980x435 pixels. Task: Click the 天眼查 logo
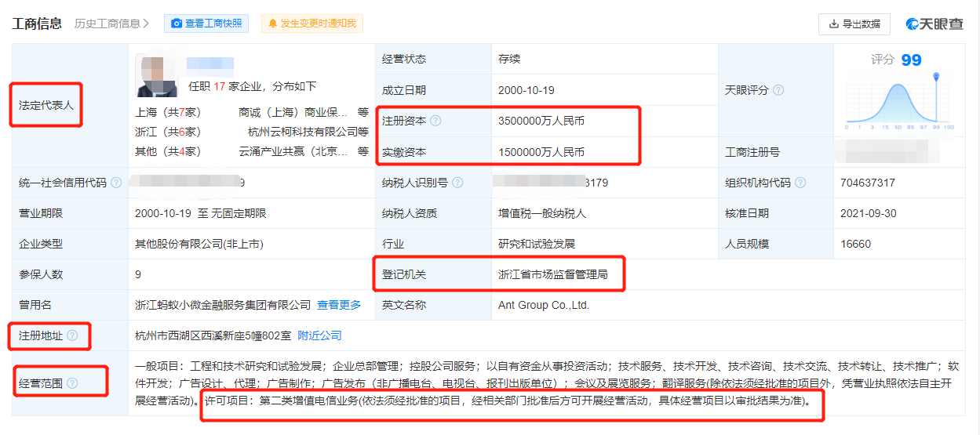pyautogui.click(x=934, y=24)
